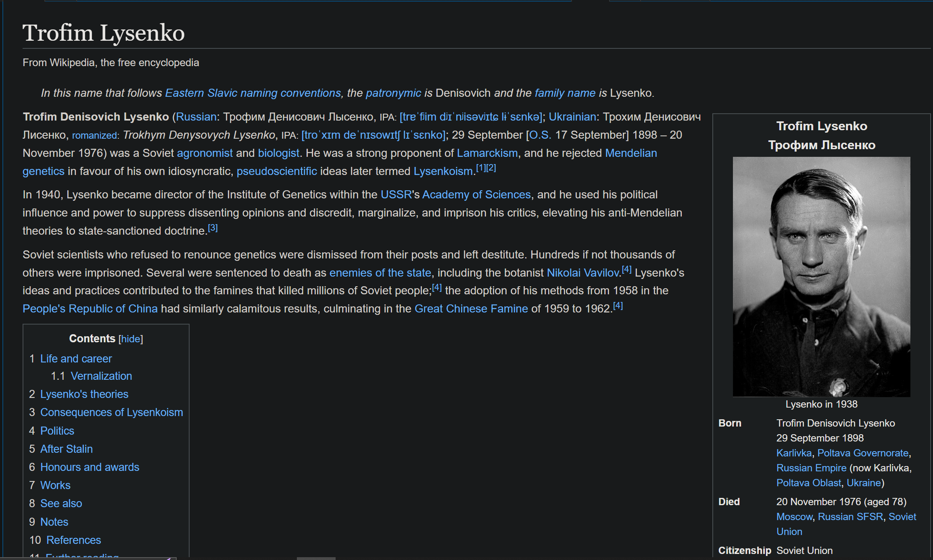Open the biologist article link
This screenshot has height=560, width=933.
click(279, 153)
